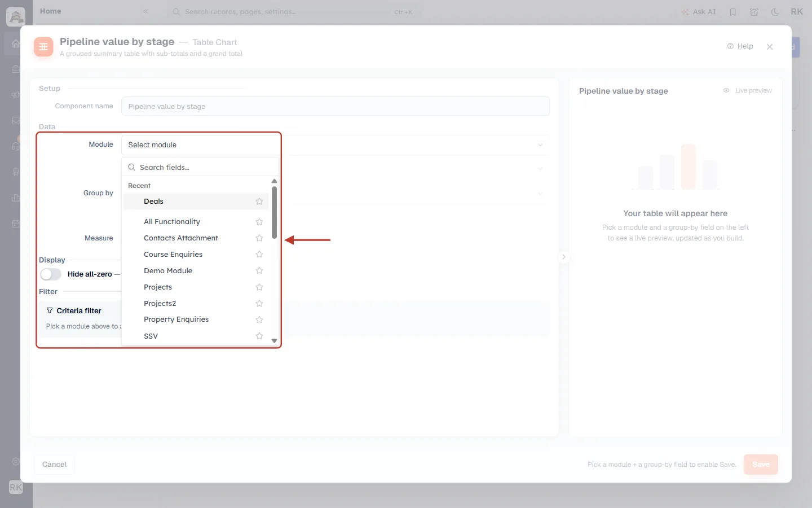Focus the Component name field
812x508 pixels.
[x=336, y=106]
